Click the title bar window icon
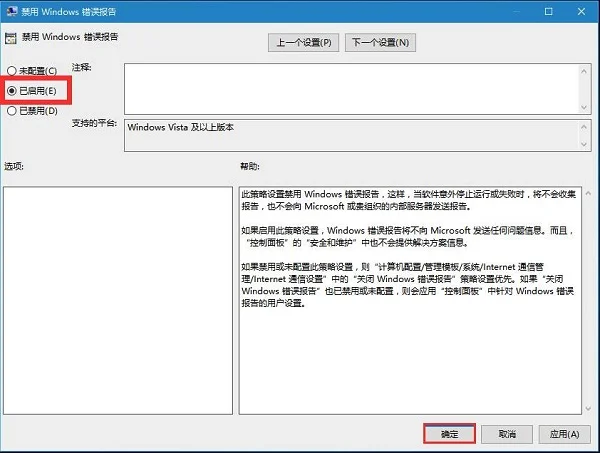Viewport: 600px width, 453px height. [x=11, y=11]
